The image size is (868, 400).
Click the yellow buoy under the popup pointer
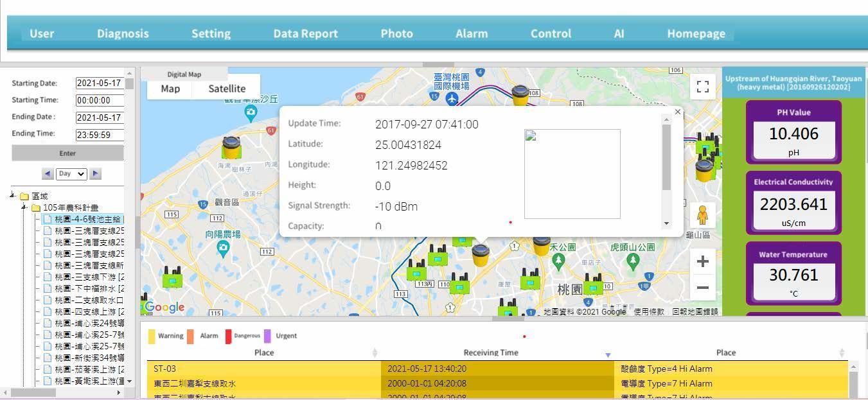[x=480, y=255]
